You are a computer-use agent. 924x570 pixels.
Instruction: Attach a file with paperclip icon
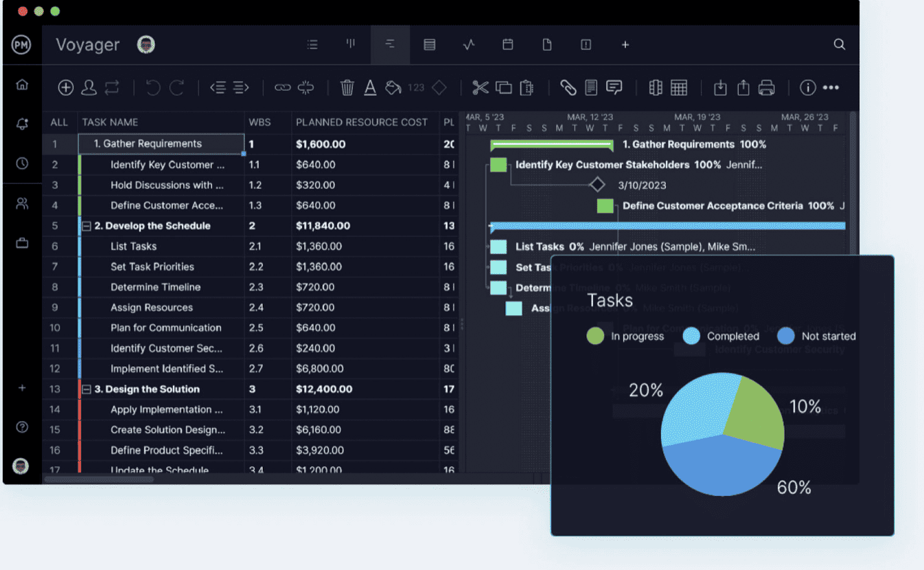[x=568, y=87]
